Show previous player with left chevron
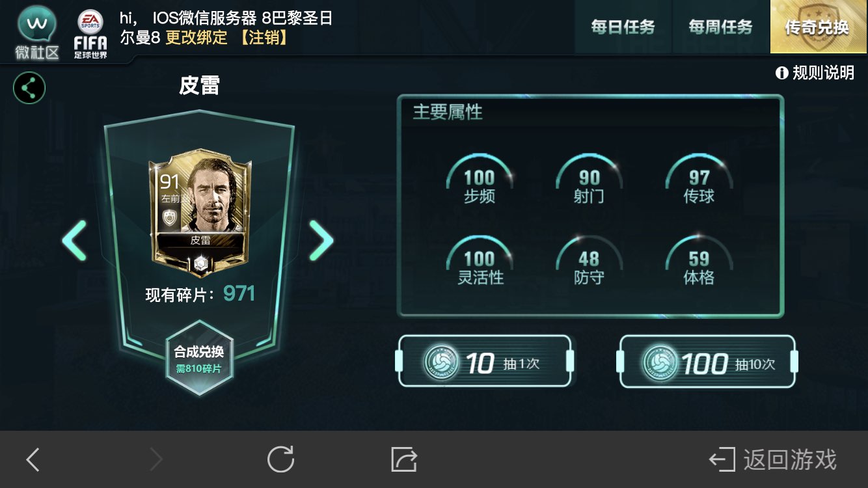The image size is (868, 488). (74, 241)
